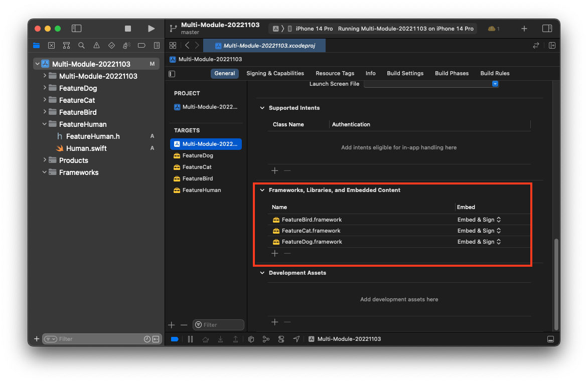Screen dimensions: 588x383
Task: Step over in debug bar
Action: pos(206,339)
